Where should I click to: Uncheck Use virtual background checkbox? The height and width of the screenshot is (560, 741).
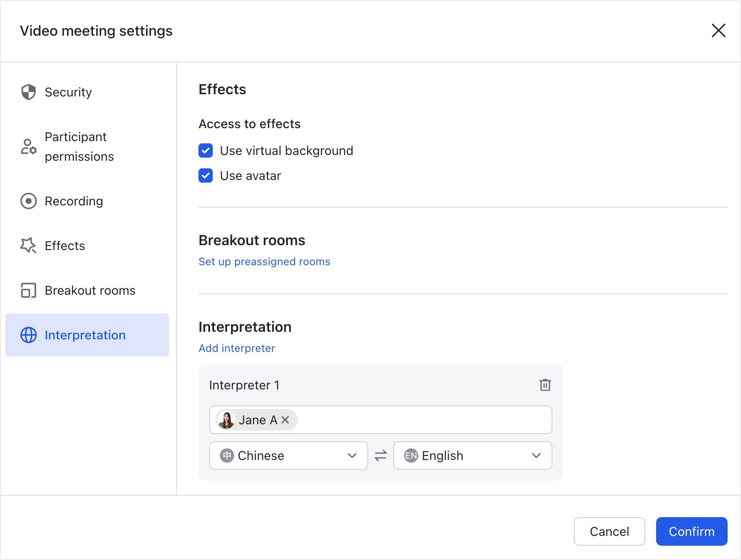206,151
